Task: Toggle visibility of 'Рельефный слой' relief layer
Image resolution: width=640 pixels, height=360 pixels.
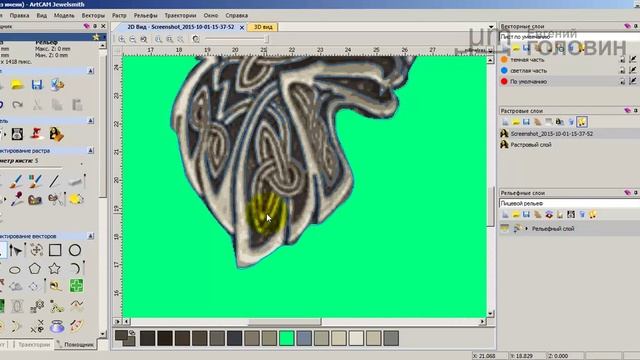Action: (x=505, y=228)
